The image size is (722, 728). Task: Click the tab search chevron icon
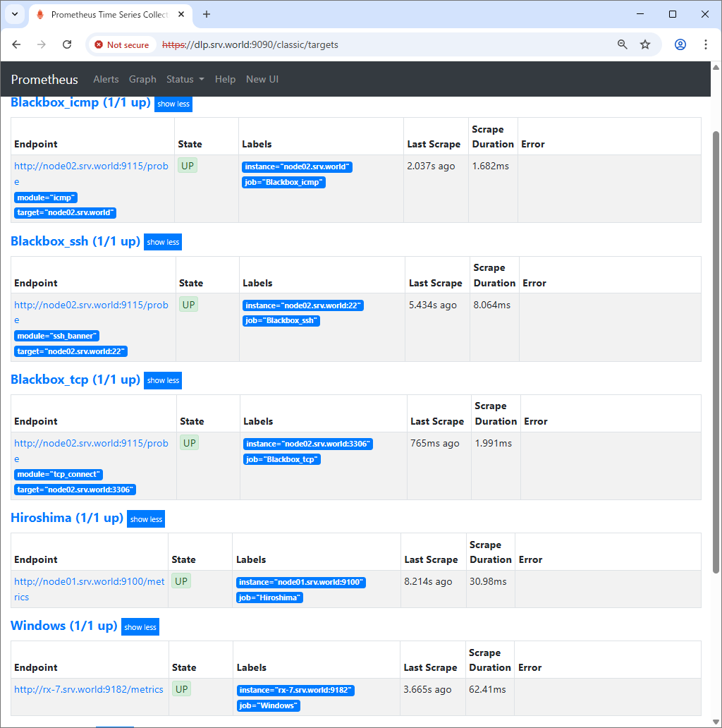point(14,14)
